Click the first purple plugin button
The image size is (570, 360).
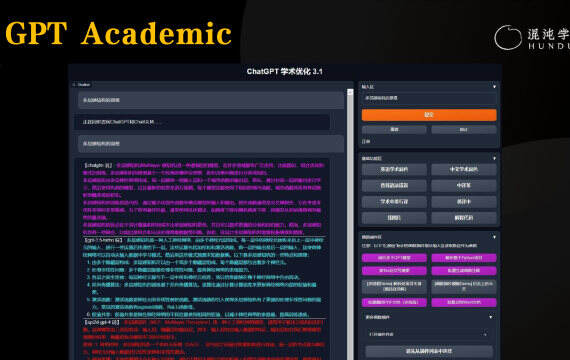(x=394, y=258)
